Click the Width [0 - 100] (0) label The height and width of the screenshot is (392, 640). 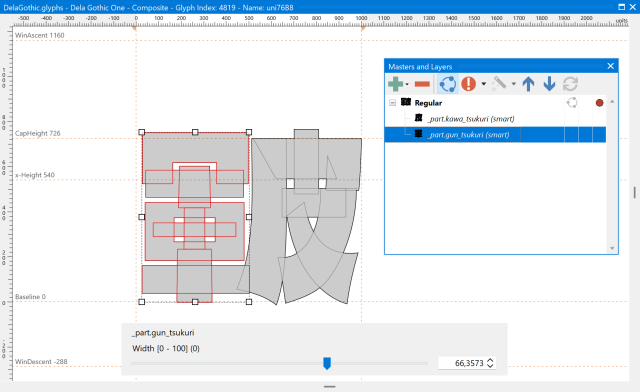pyautogui.click(x=166, y=348)
